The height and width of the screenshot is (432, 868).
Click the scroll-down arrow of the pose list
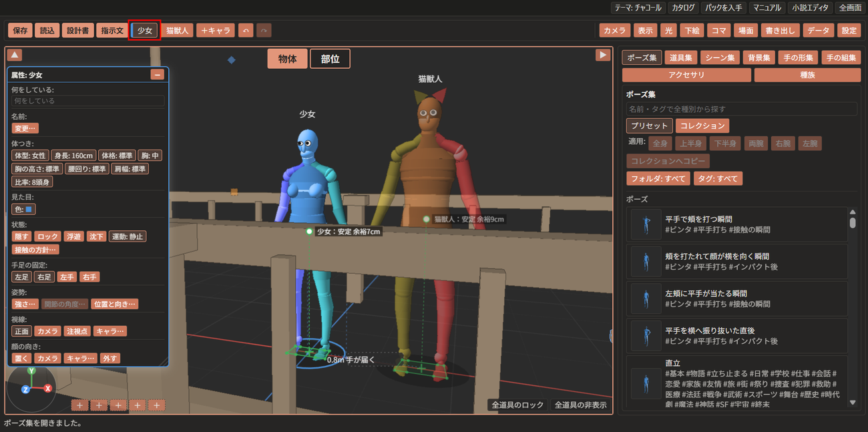[853, 403]
